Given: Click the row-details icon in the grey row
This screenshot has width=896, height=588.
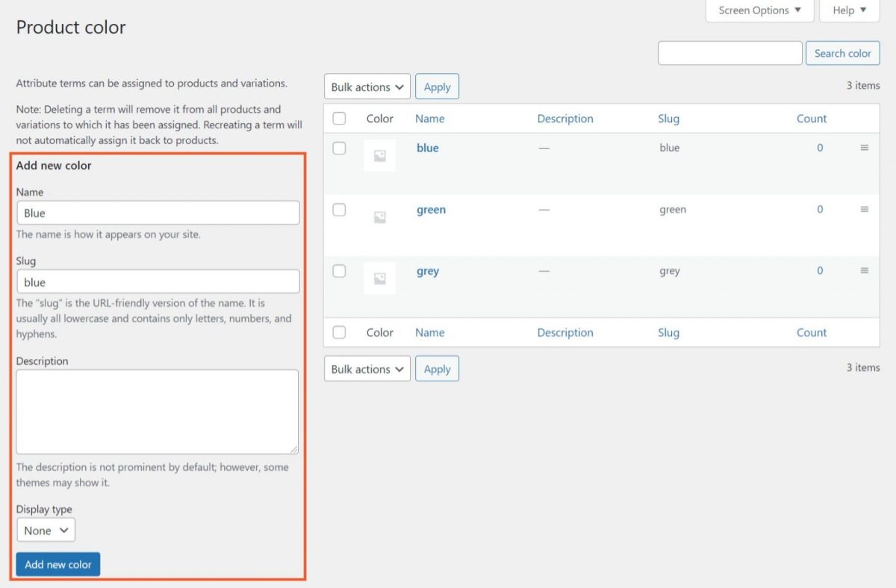Looking at the screenshot, I should pos(864,271).
